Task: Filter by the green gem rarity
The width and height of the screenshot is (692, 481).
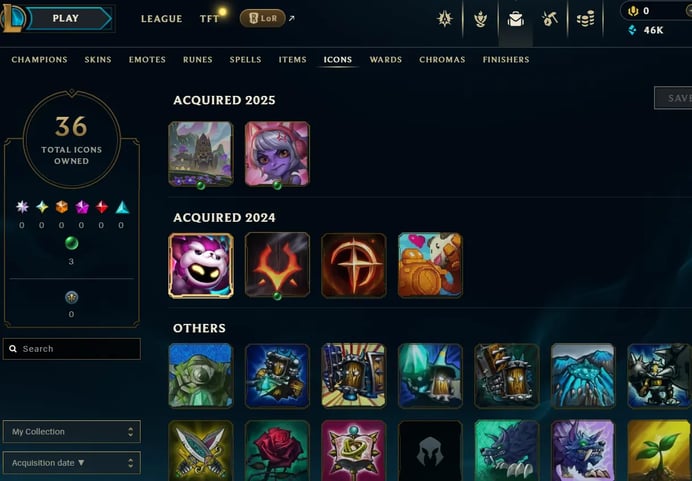Action: (71, 243)
